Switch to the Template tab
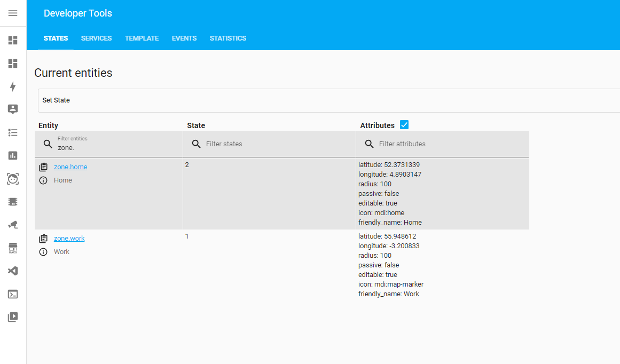The image size is (620, 364). coord(142,38)
